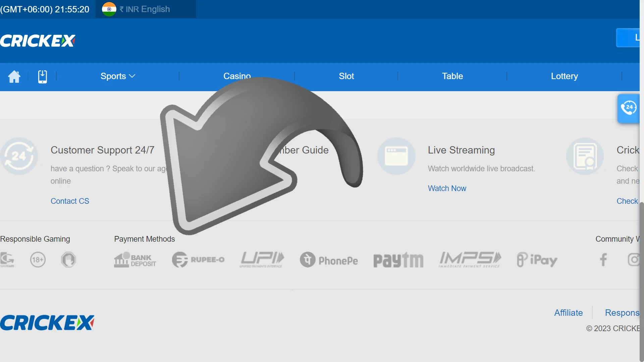Click the certificate document icon beside Crick
644x362 pixels.
pyautogui.click(x=585, y=156)
